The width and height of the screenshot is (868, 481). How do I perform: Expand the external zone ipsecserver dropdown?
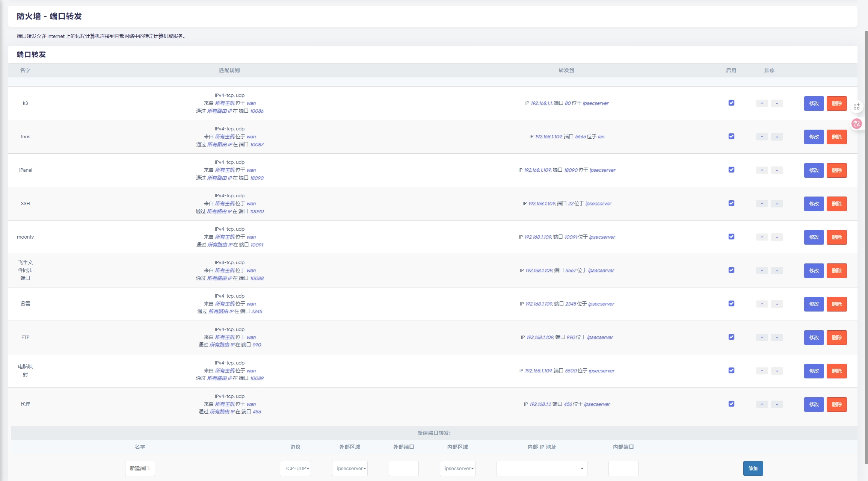(x=350, y=468)
